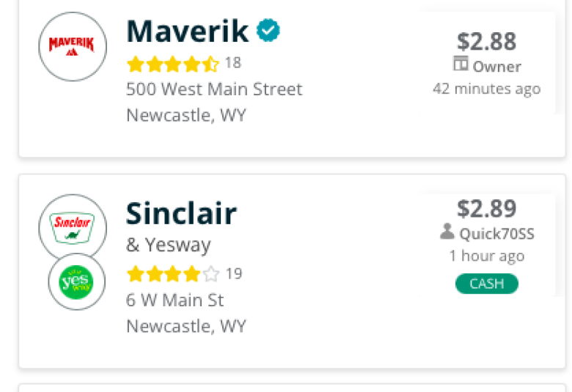The image size is (572, 392).
Task: Click the $2.88 price for Maverik
Action: click(487, 41)
